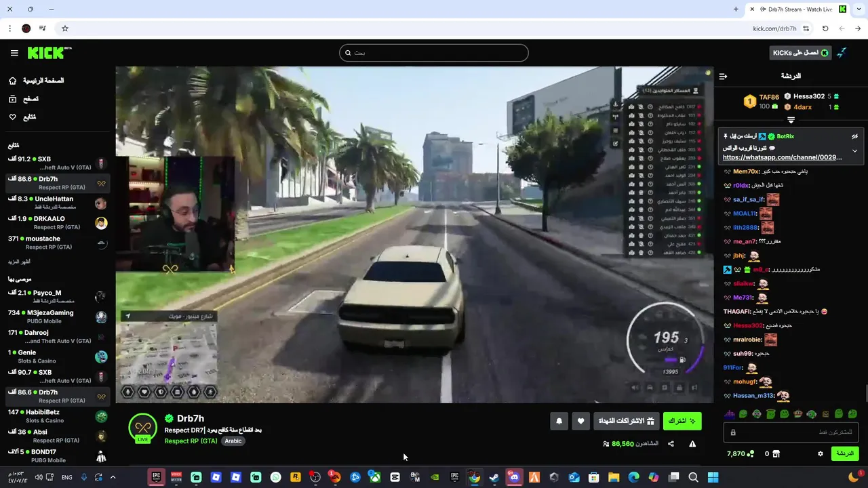The height and width of the screenshot is (488, 868).
Task: Open THAGAFI username in chat
Action: (x=737, y=311)
